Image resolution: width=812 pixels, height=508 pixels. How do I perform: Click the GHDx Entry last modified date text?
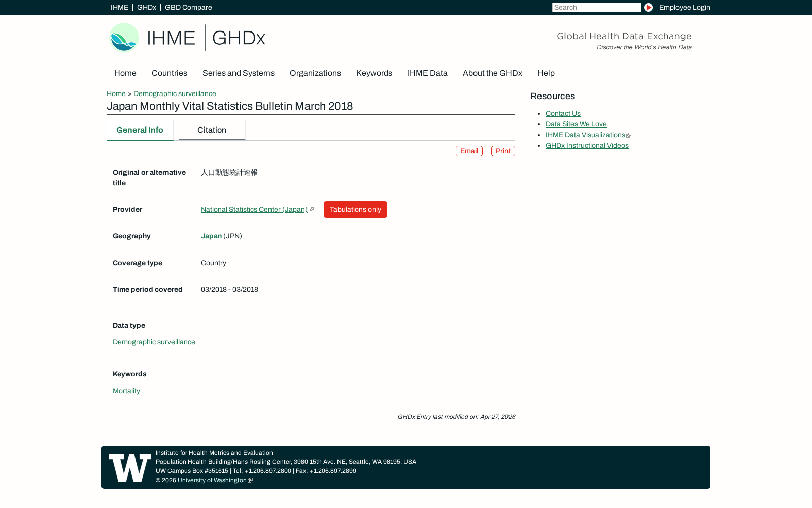456,417
